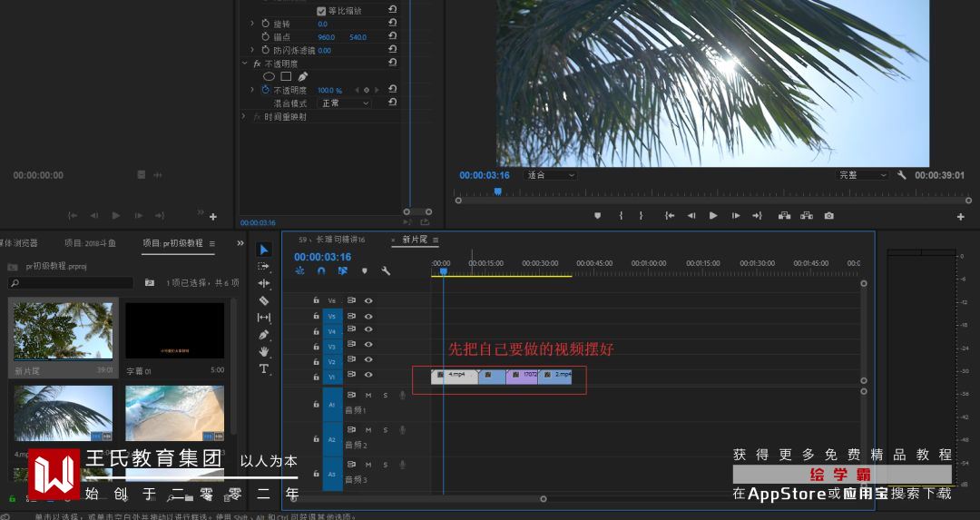Select the Slip tool

coord(264,318)
